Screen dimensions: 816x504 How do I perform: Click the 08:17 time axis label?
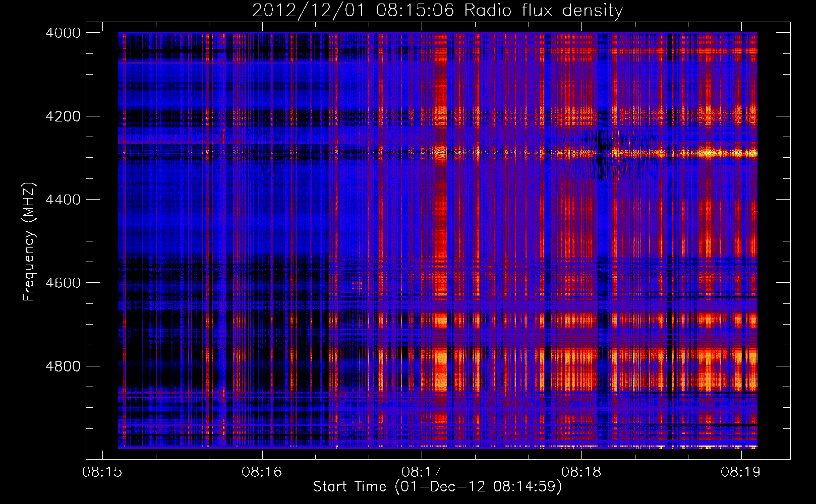tap(422, 472)
